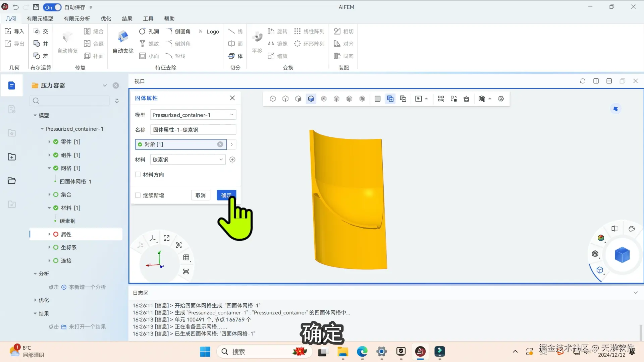Screen dimensions: 644x362
Task: Click the blue view cube
Action: (x=622, y=255)
